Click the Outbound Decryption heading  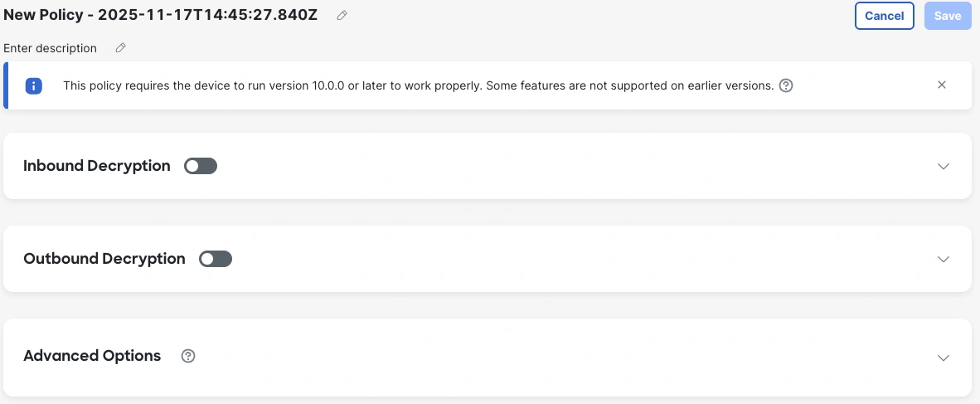pyautogui.click(x=104, y=259)
